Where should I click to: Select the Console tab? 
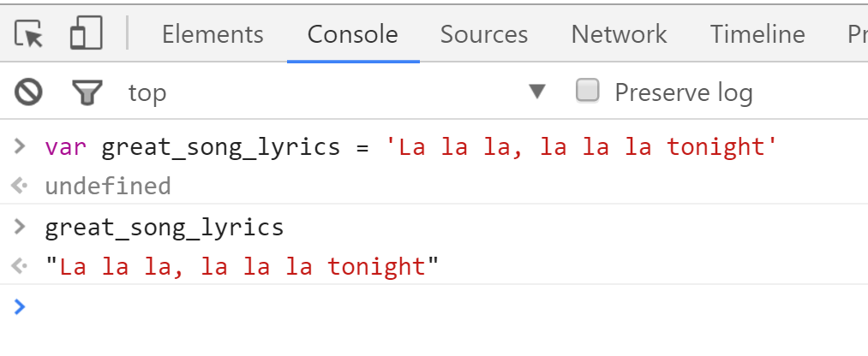[352, 34]
